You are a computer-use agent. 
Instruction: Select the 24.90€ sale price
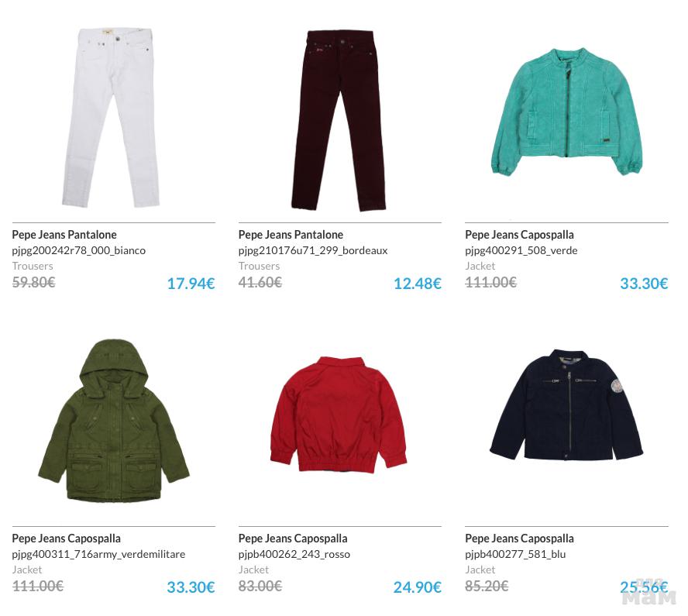(x=418, y=587)
